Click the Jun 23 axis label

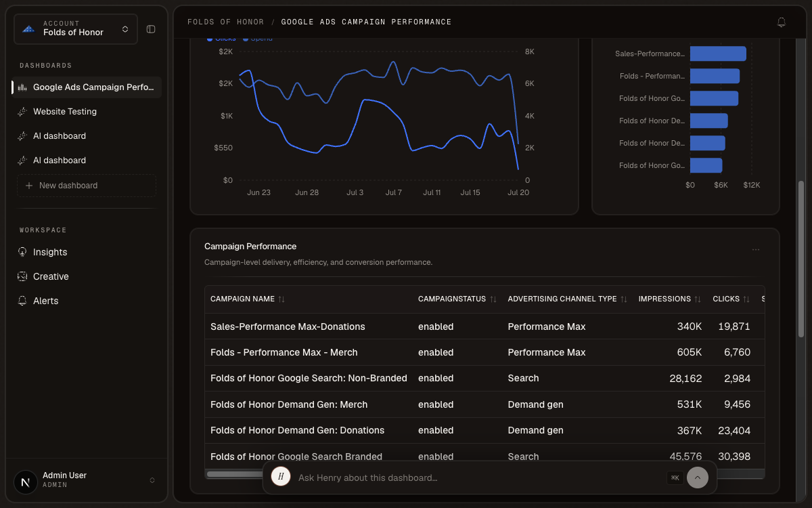tap(258, 192)
